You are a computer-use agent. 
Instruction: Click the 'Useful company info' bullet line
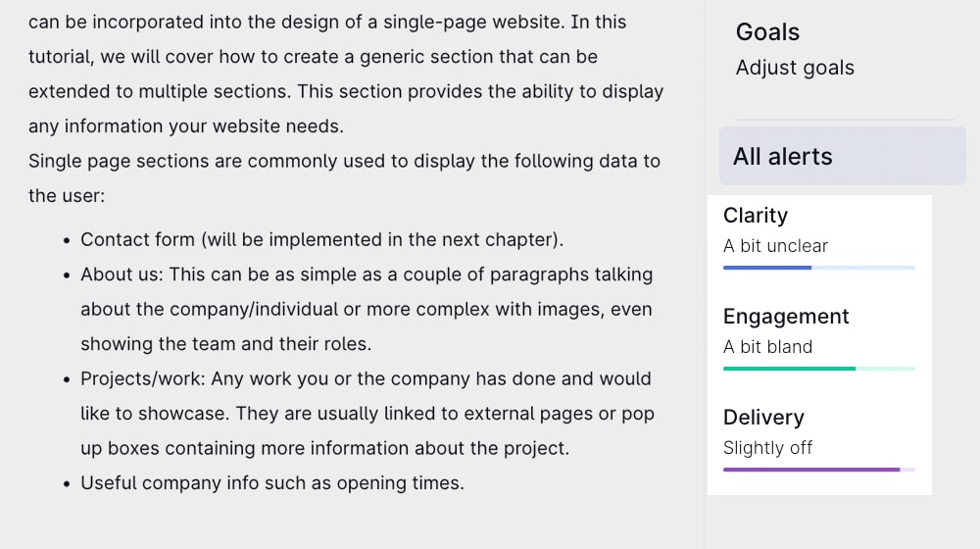click(x=271, y=482)
